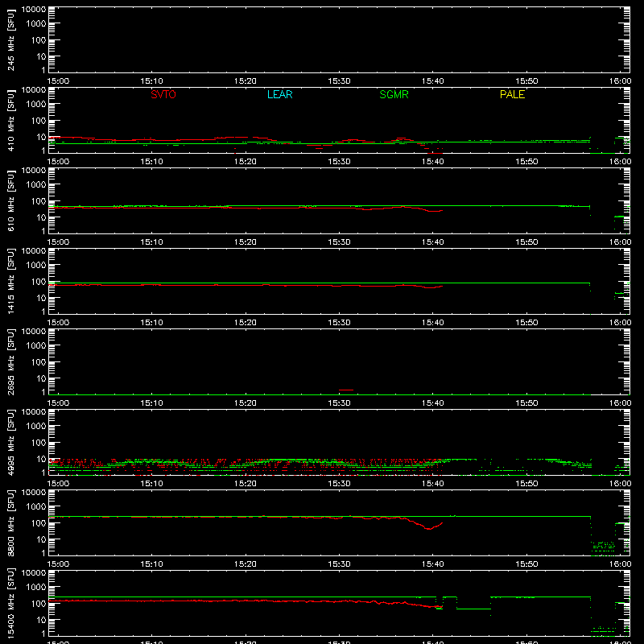This screenshot has width=644, height=644.
Task: Click the 1415 MHz [SFU] axis title
Action: pyautogui.click(x=10, y=281)
